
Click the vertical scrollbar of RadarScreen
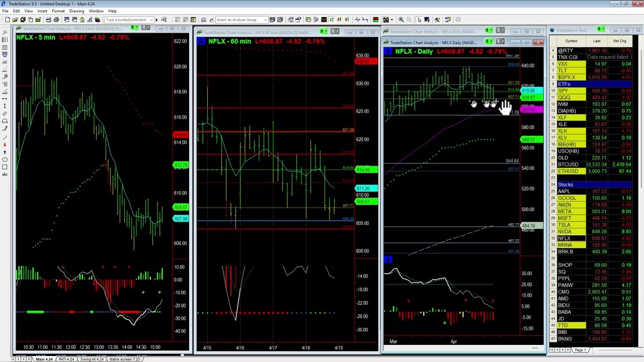[x=641, y=191]
